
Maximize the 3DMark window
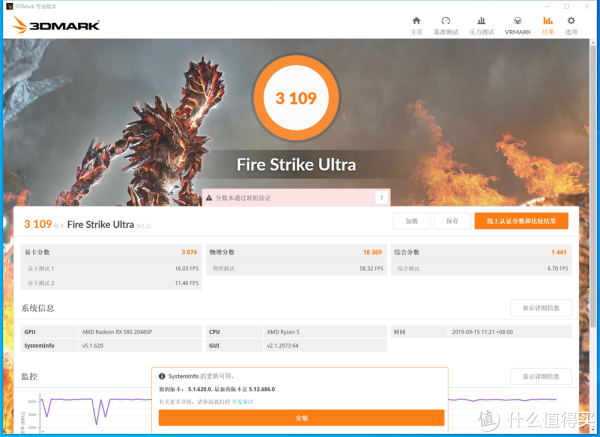click(567, 6)
